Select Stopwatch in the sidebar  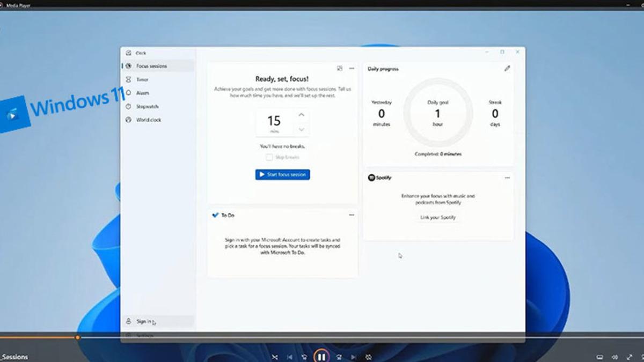coord(147,107)
